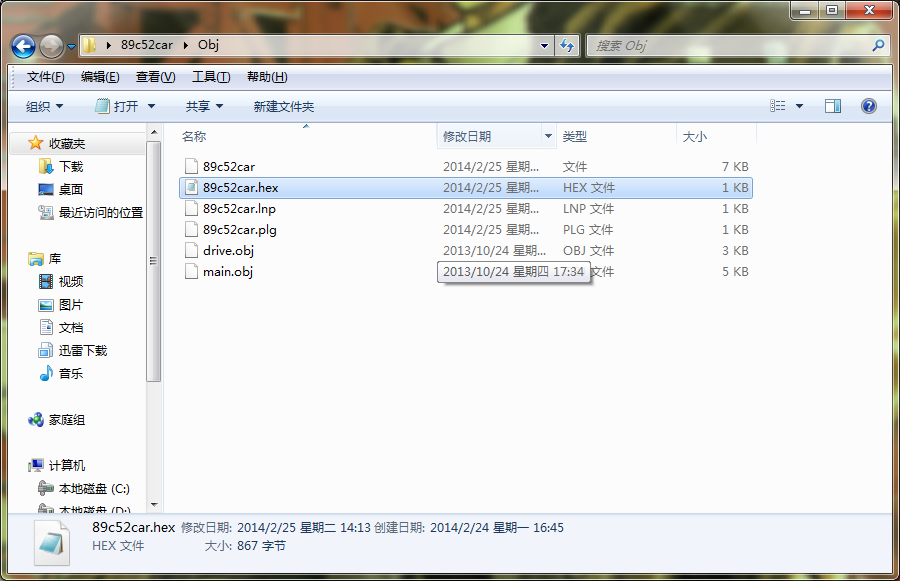Click the navigation pane vertical scrollbar
900x581 pixels.
point(153,260)
